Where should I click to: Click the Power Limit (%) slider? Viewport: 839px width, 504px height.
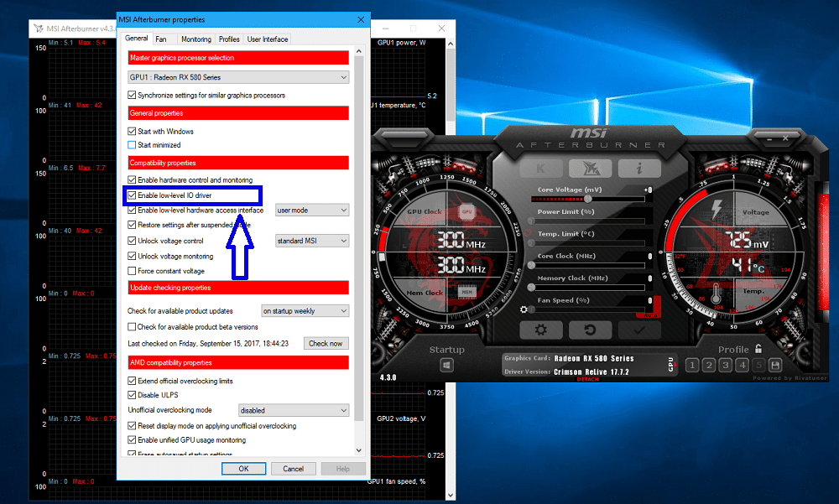click(587, 221)
